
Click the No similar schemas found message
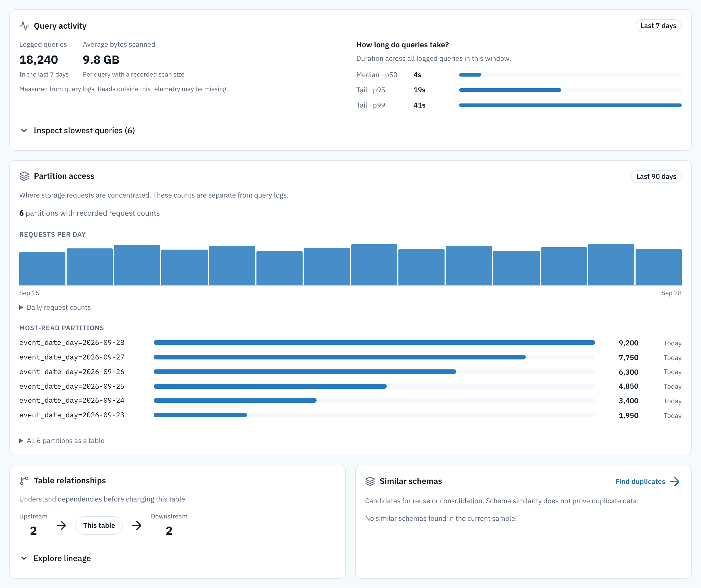pos(441,518)
